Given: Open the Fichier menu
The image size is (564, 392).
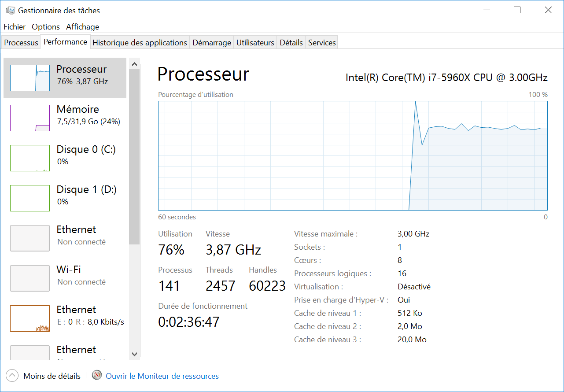Looking at the screenshot, I should 15,27.
